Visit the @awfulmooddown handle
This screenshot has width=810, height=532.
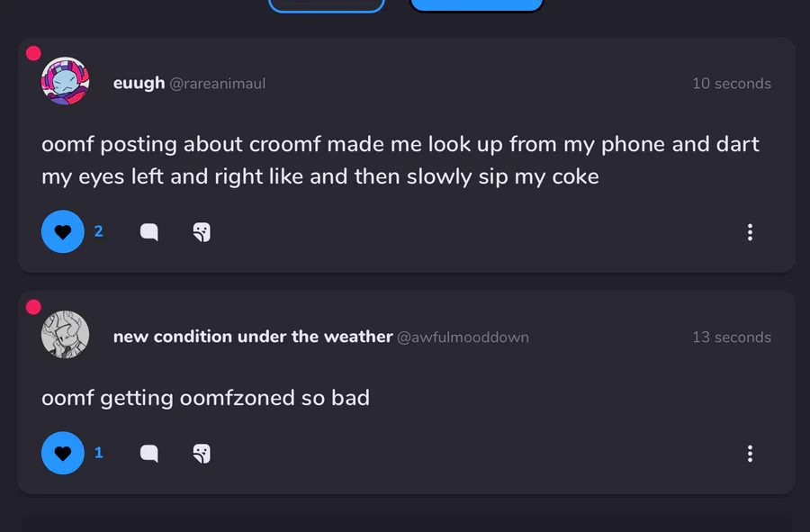click(x=463, y=338)
